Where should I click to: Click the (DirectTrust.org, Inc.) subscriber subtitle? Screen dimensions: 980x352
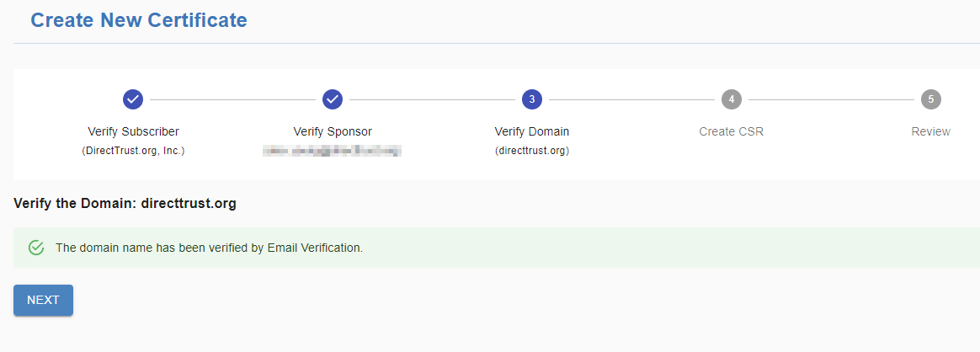pyautogui.click(x=133, y=151)
